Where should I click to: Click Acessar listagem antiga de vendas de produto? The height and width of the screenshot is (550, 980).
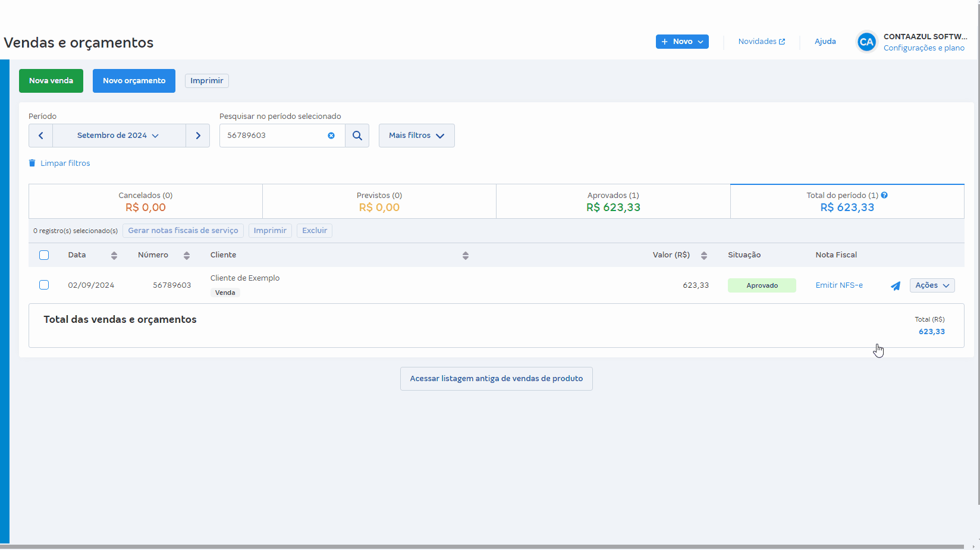(497, 379)
